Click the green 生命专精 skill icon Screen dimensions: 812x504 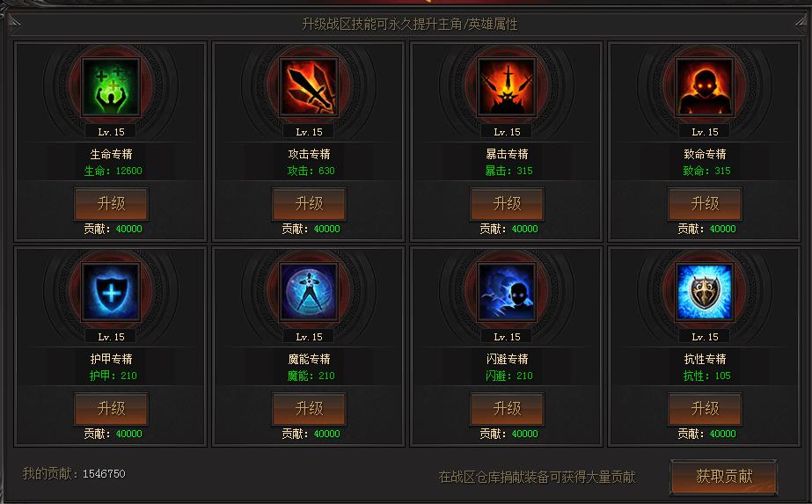click(111, 86)
